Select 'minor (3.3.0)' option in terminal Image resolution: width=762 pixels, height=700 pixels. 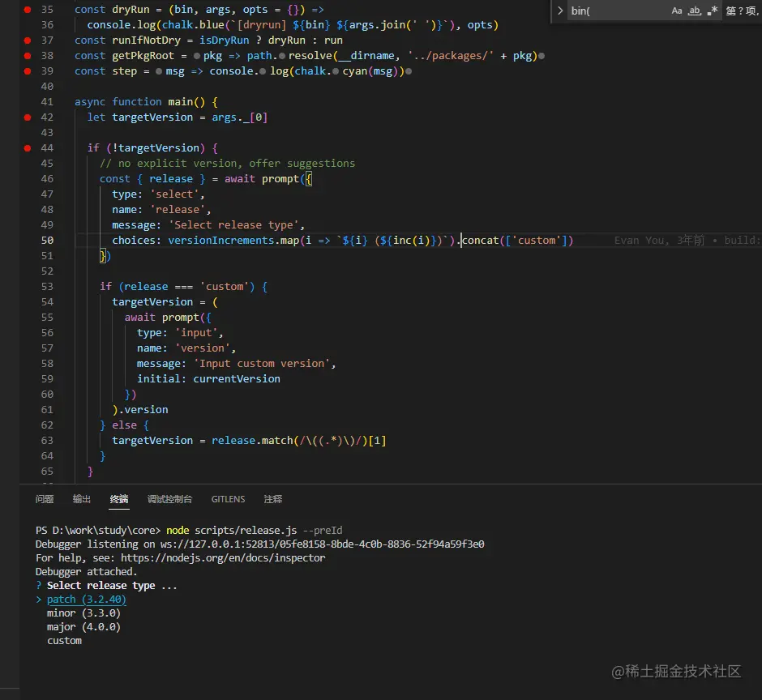pos(83,613)
